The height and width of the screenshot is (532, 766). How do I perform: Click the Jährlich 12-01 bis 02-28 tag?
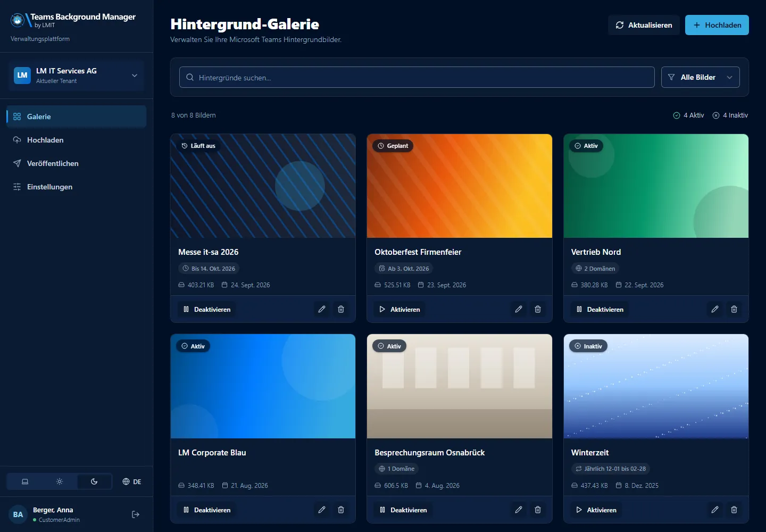[610, 469]
